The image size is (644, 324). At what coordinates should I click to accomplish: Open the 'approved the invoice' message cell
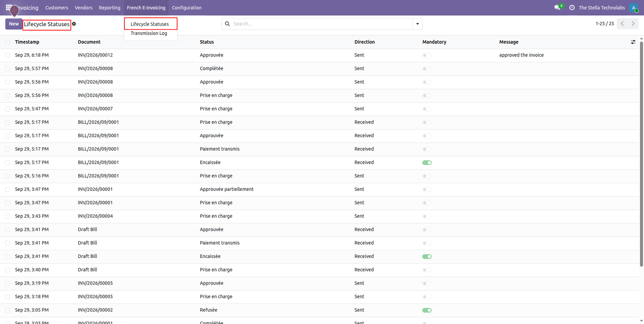click(x=521, y=55)
